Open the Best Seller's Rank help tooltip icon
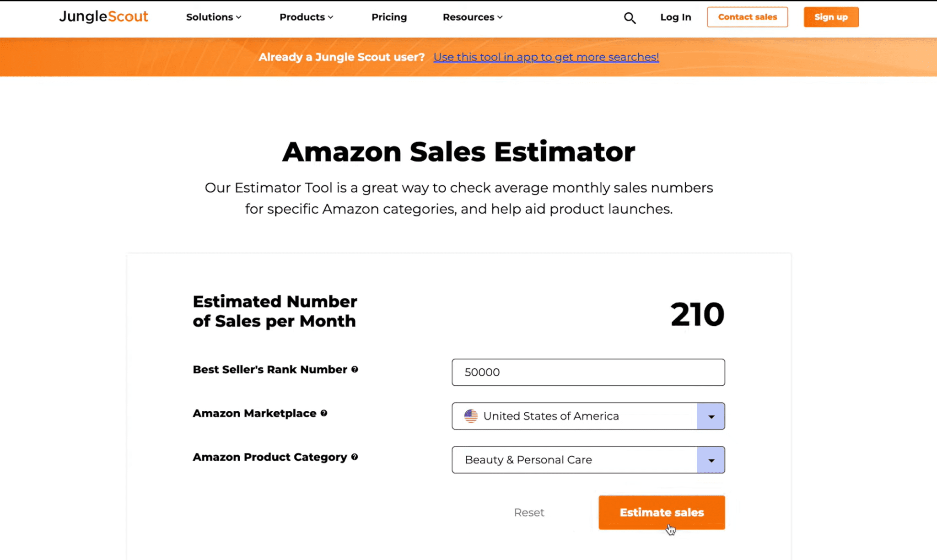 tap(355, 369)
